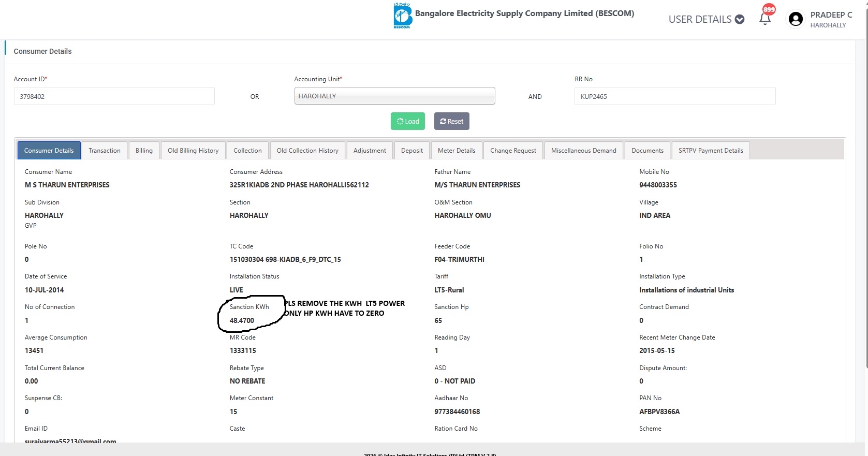This screenshot has width=868, height=456.
Task: Click Installations of industrial Units value
Action: (x=686, y=290)
